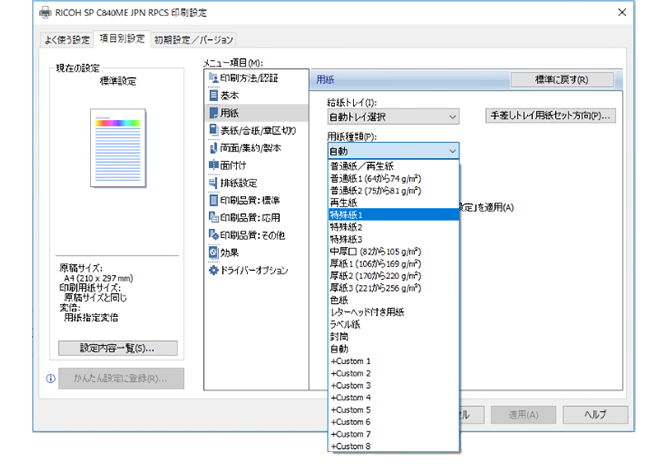This screenshot has height=476, width=668.
Task: Select 色紙 paper type
Action: click(x=393, y=300)
